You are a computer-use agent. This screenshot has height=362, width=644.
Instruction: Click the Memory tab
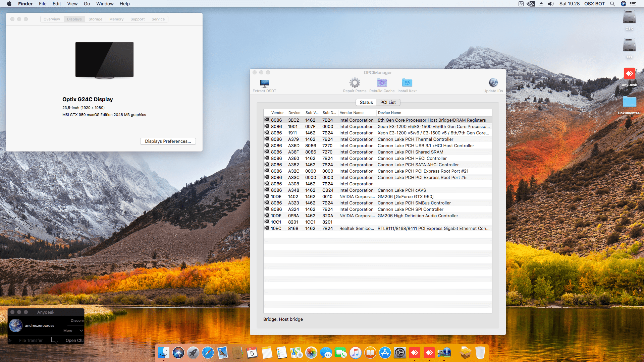pyautogui.click(x=116, y=19)
